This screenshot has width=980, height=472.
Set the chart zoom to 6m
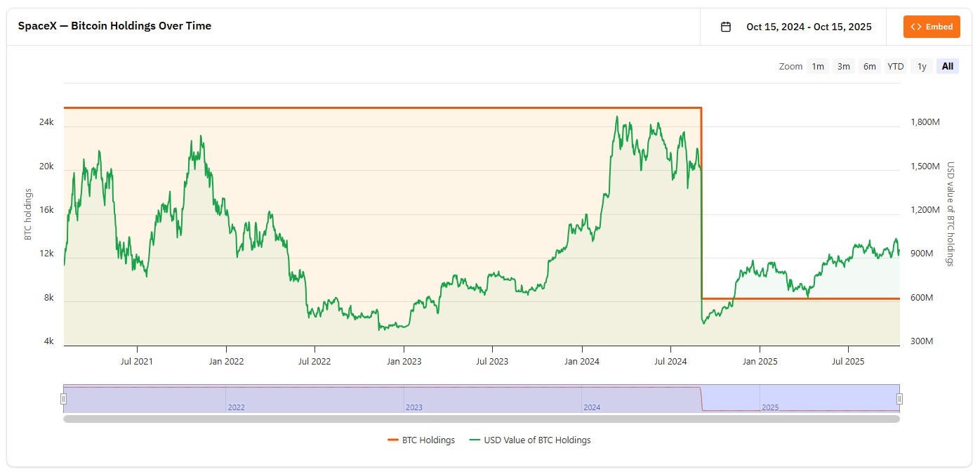(870, 67)
